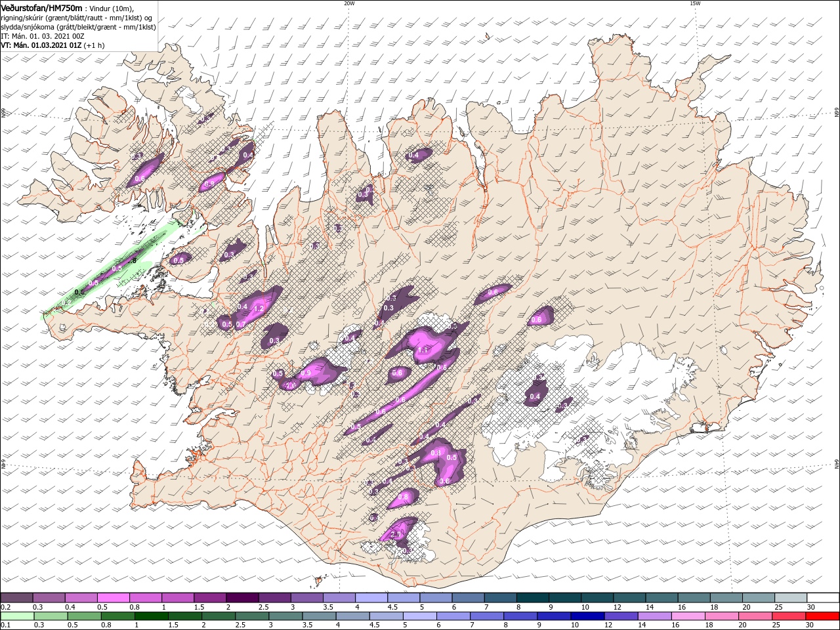
Task: Click the Veðurstofan/HM750m title text
Action: click(x=42, y=7)
